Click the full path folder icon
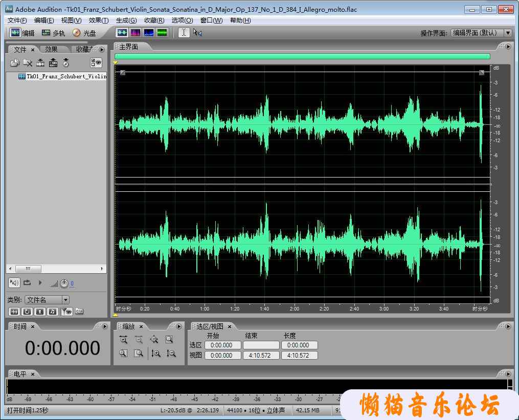 [79, 311]
